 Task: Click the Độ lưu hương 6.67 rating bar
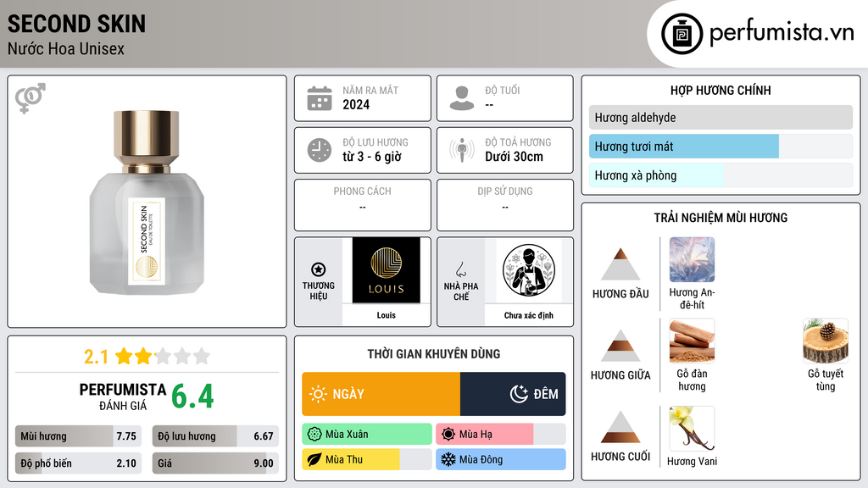coord(215,436)
